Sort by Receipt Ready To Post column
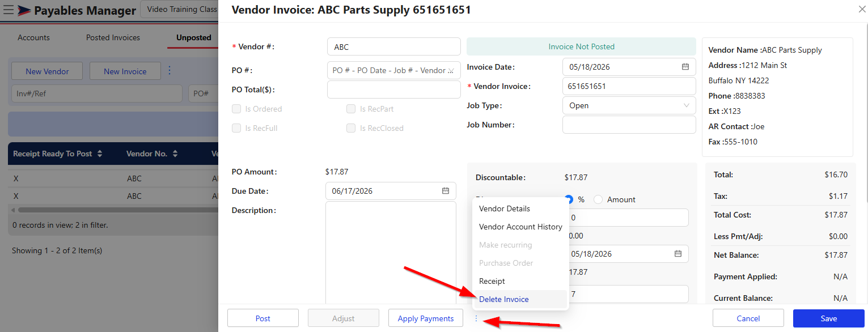Screen dimensions: 868x332 coord(100,154)
